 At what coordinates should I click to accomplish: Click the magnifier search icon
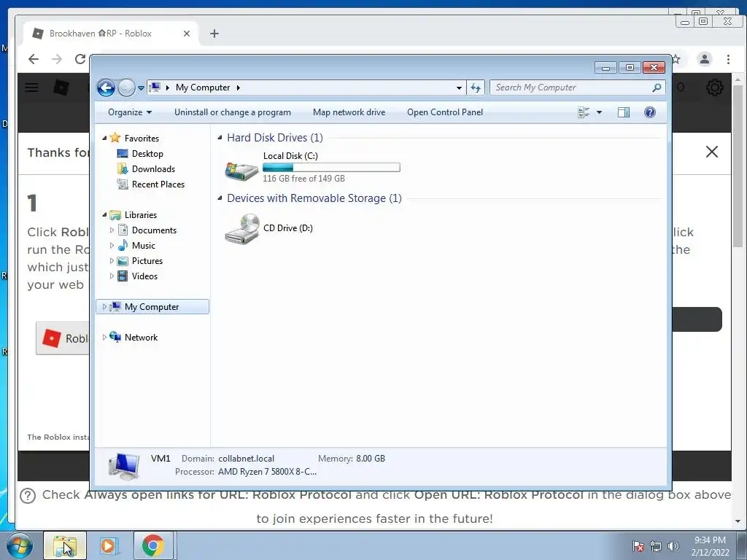pyautogui.click(x=657, y=87)
